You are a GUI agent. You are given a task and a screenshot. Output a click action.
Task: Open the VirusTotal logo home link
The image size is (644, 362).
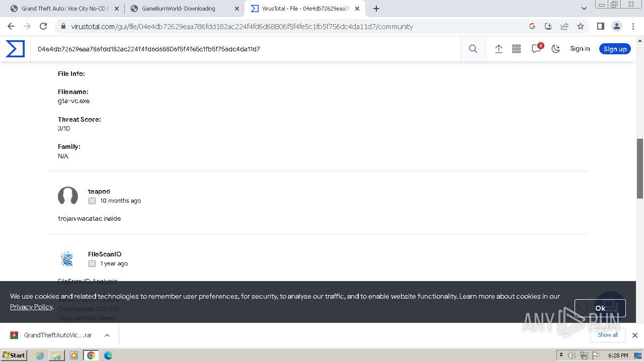(x=15, y=49)
